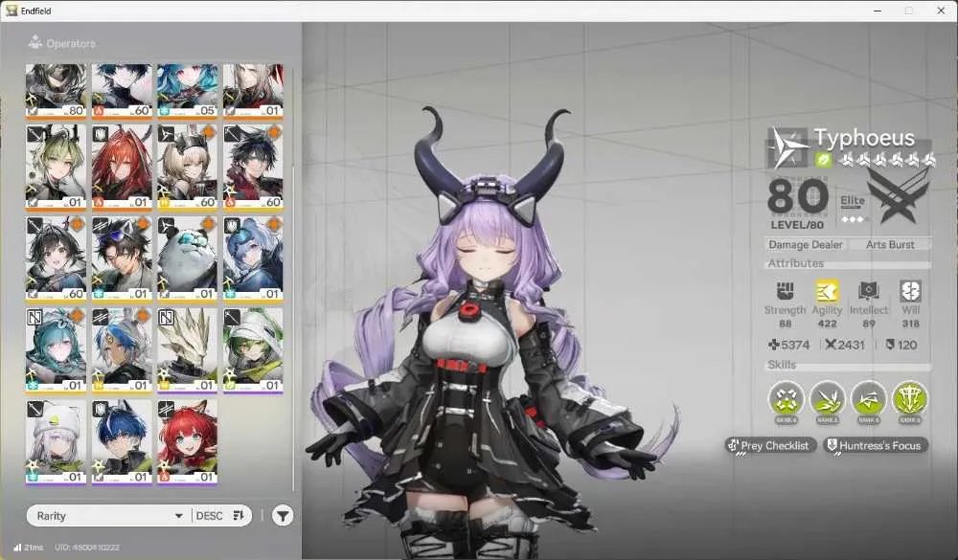Click the Strength fist attribute icon
This screenshot has height=560, width=958.
coord(786,291)
